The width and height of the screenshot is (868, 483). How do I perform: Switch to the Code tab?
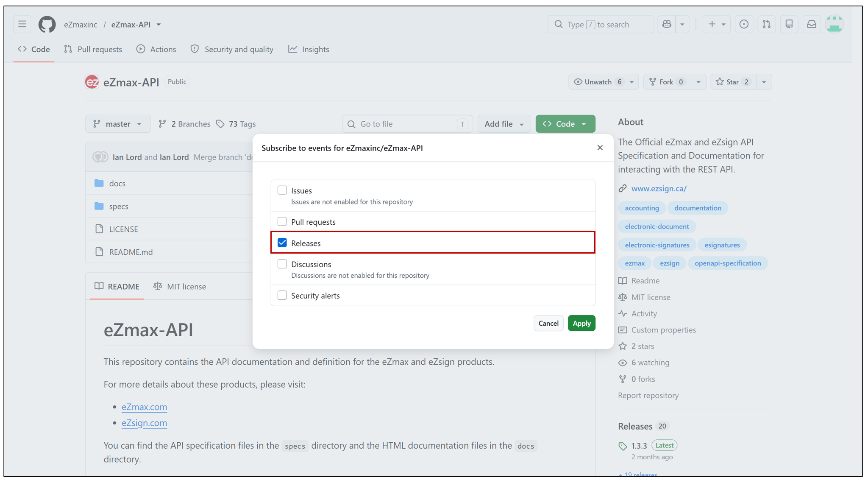click(34, 49)
